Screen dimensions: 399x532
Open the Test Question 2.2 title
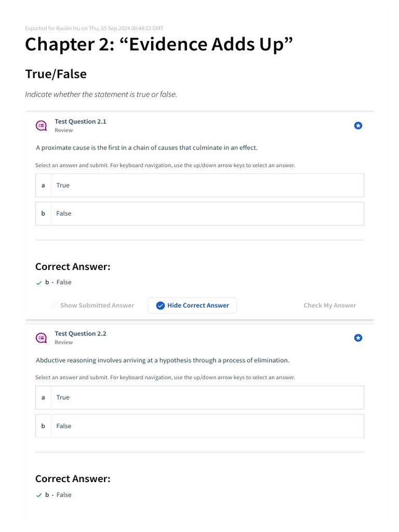(81, 334)
